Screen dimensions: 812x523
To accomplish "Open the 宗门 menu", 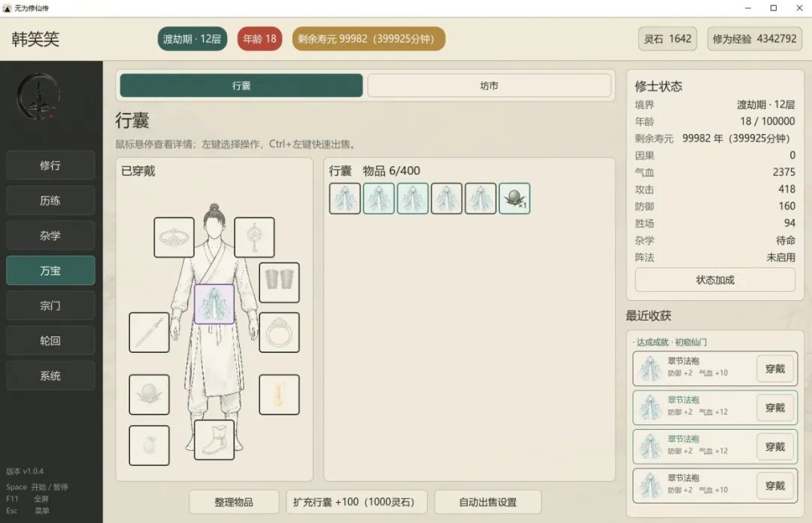I will [50, 306].
